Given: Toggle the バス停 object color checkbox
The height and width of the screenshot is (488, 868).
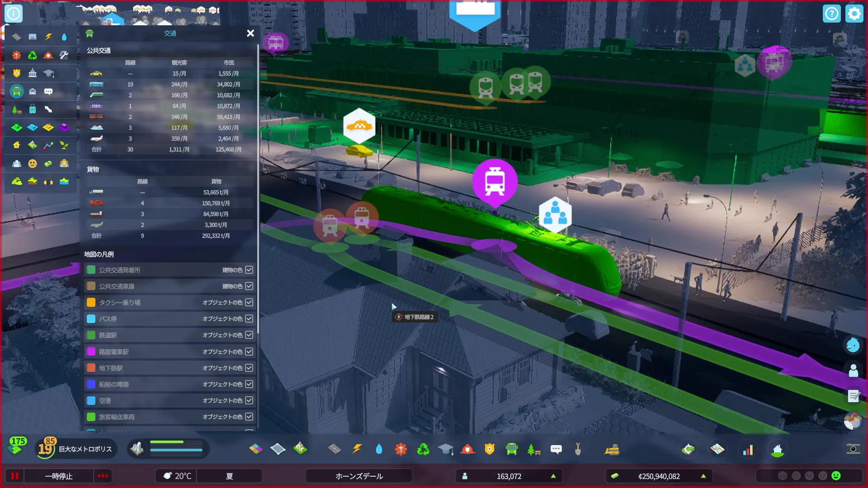Looking at the screenshot, I should click(x=249, y=319).
